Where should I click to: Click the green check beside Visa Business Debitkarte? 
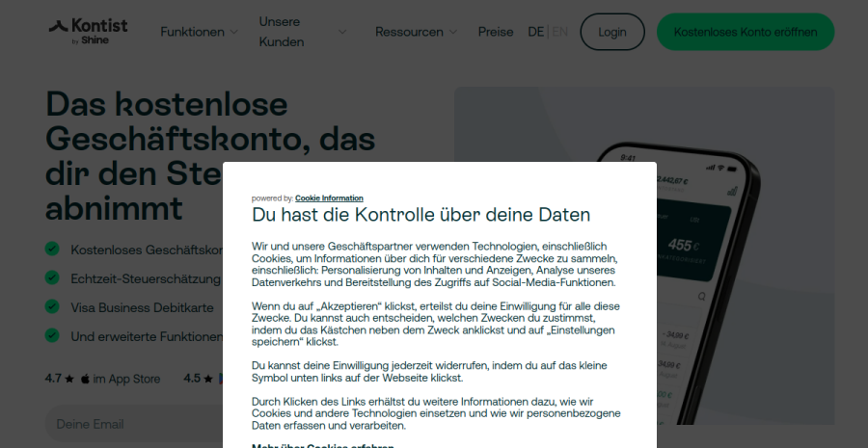coord(52,306)
